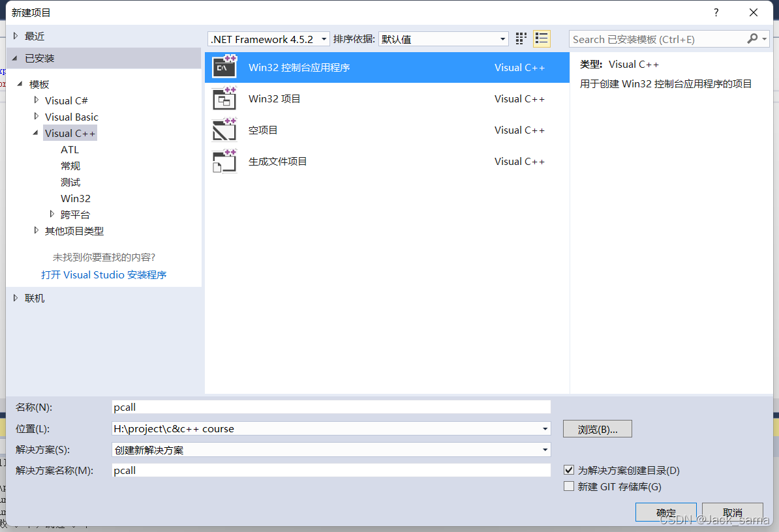Switch to small icons grid view
Viewport: 779px width, 532px height.
click(x=521, y=38)
